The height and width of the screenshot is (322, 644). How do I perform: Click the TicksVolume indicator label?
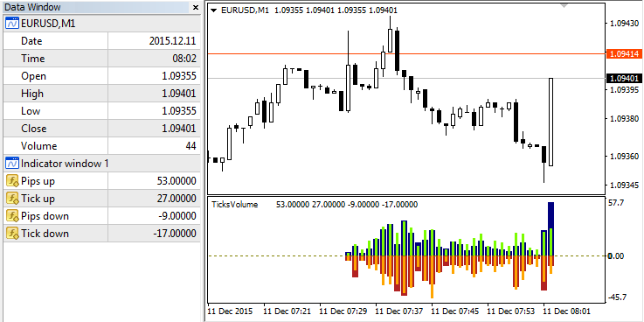click(234, 205)
